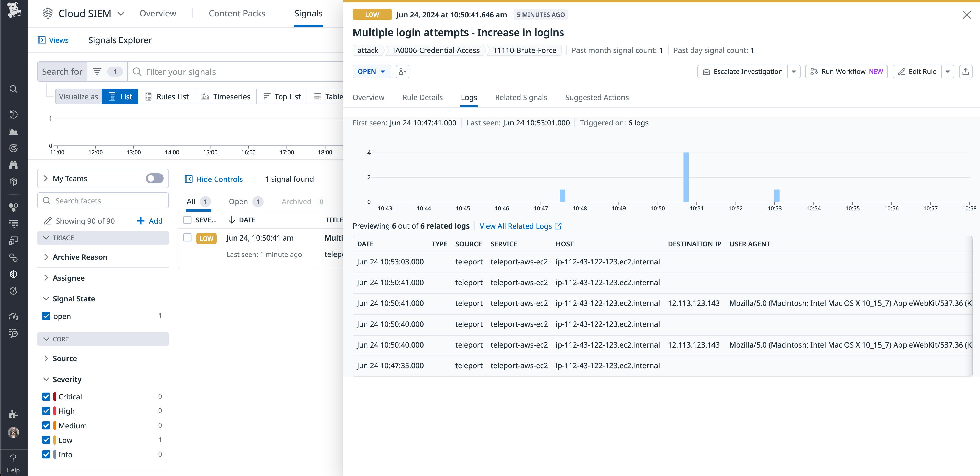Click the assign user icon
This screenshot has width=980, height=476.
click(403, 72)
